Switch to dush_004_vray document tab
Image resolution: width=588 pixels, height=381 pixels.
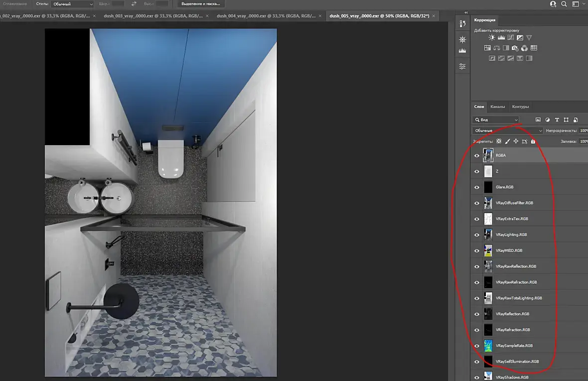point(266,16)
